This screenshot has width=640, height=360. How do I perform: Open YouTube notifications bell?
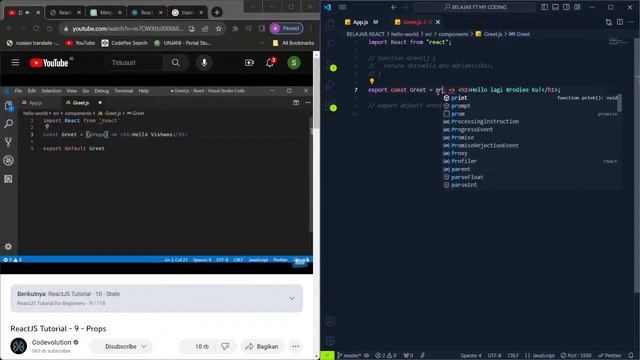point(270,62)
